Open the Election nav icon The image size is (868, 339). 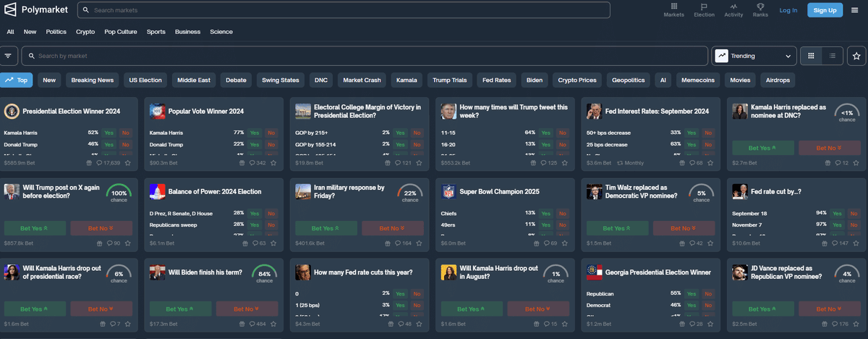704,10
